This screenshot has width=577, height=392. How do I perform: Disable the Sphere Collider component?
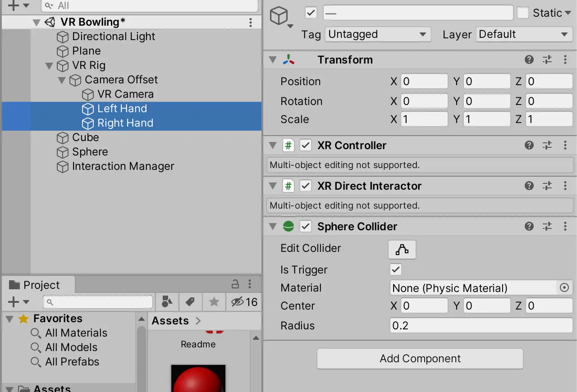pos(306,227)
